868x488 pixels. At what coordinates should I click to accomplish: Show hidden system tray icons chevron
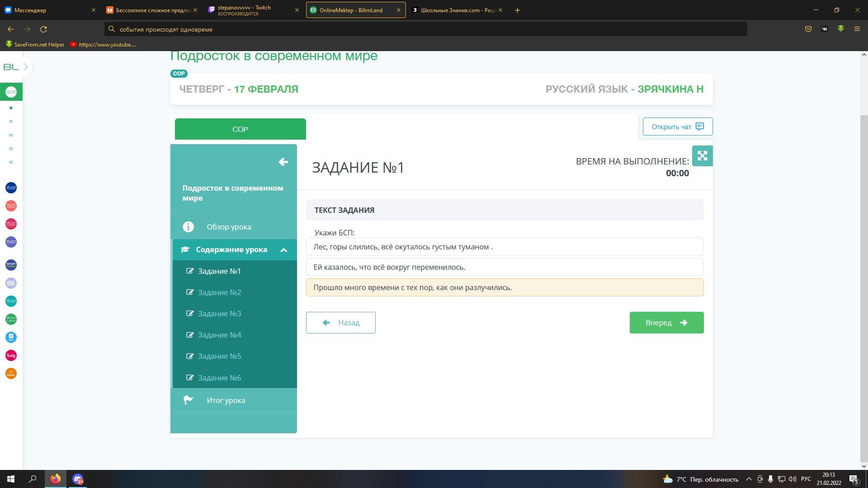749,479
